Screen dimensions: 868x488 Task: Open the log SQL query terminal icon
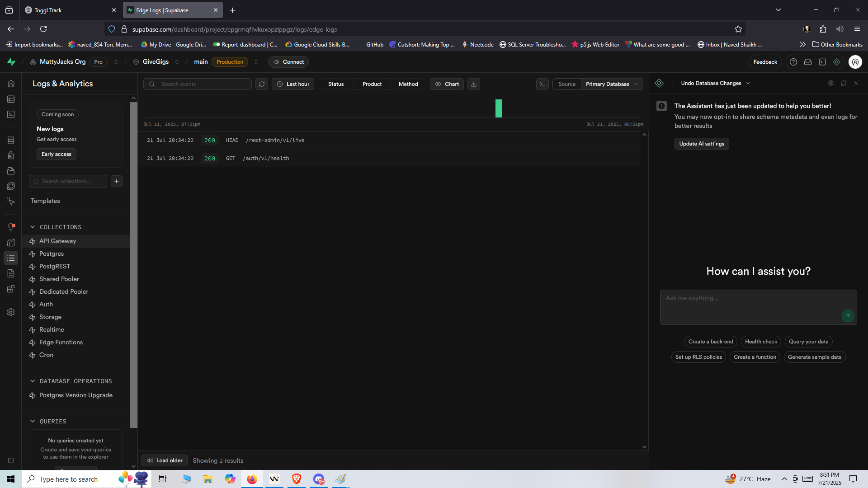tap(542, 84)
